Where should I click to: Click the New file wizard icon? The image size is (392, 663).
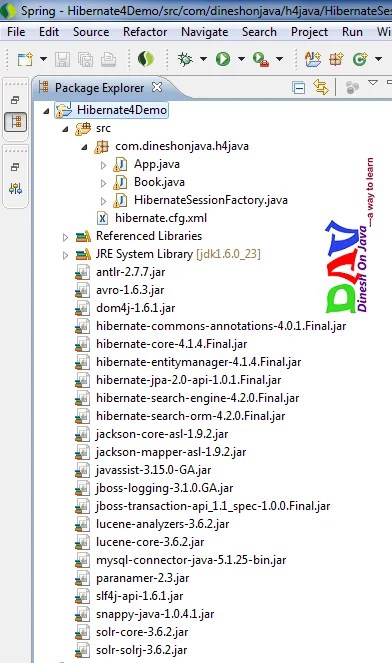pyautogui.click(x=25, y=59)
